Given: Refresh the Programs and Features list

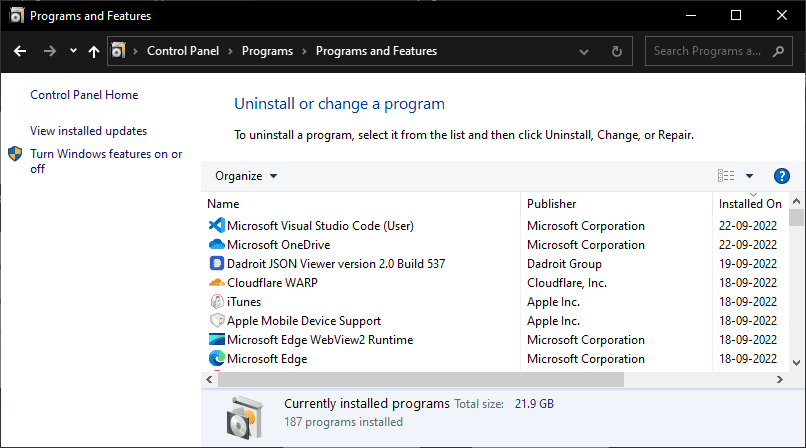Looking at the screenshot, I should point(617,51).
